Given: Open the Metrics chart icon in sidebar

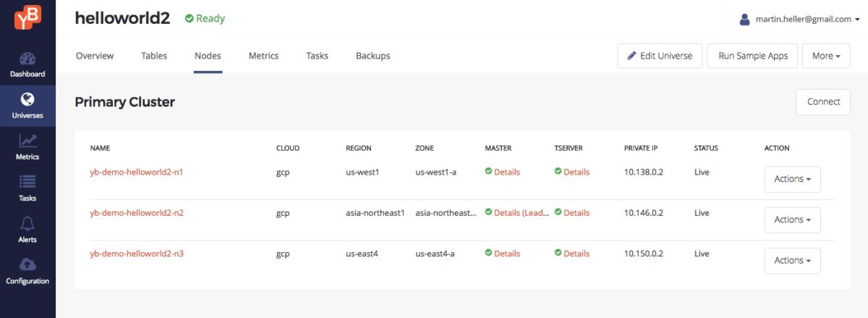Looking at the screenshot, I should pos(27,141).
